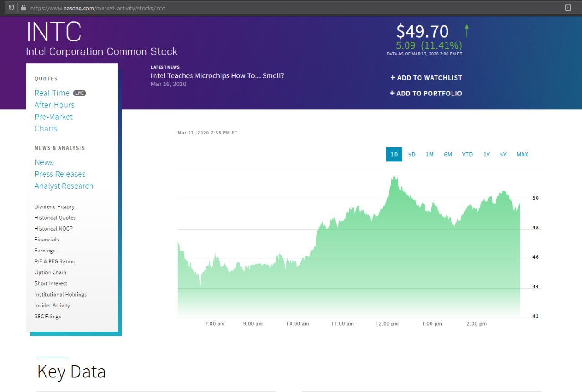Open Analyst Research link
Image resolution: width=582 pixels, height=392 pixels.
(x=64, y=186)
